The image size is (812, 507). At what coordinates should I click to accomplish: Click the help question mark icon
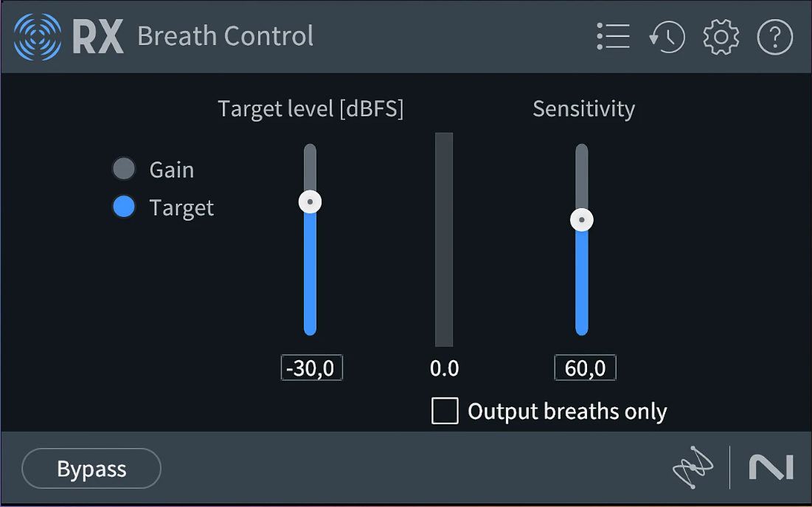click(774, 37)
